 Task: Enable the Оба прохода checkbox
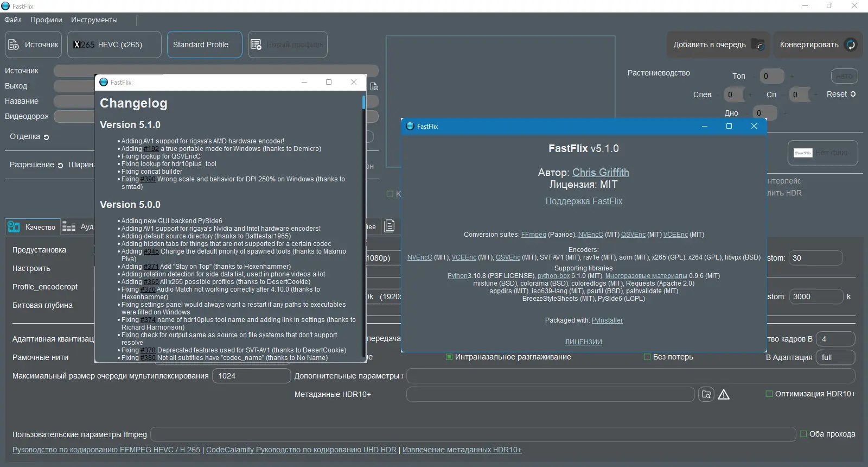coord(803,434)
